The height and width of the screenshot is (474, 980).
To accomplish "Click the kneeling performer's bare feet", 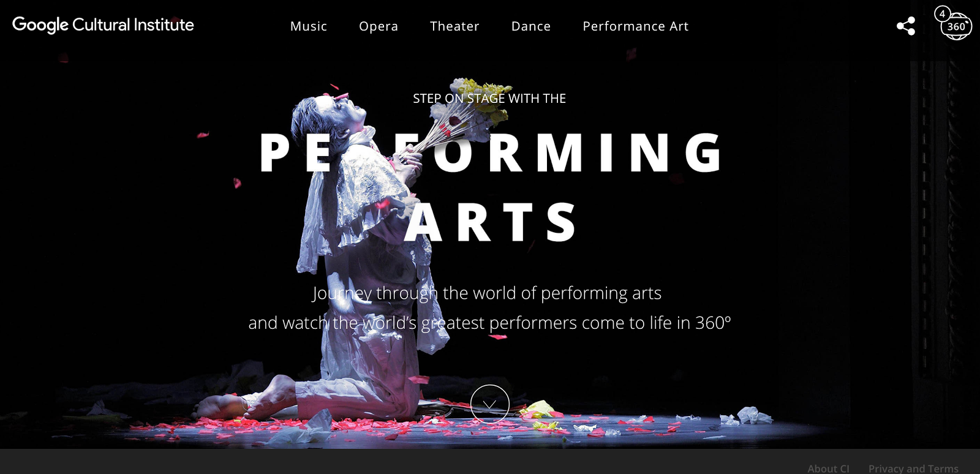I will click(245, 401).
